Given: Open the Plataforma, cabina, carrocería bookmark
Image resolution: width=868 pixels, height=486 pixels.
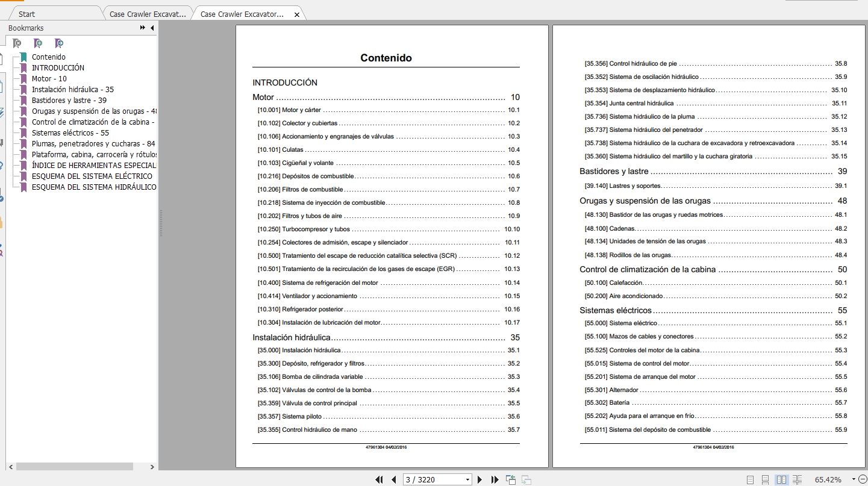Looking at the screenshot, I should pyautogui.click(x=94, y=155).
